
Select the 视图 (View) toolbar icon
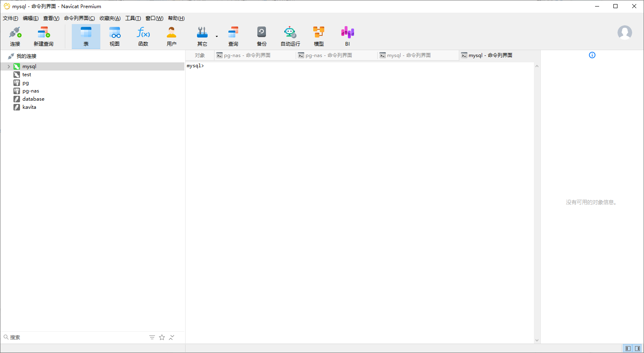click(115, 36)
